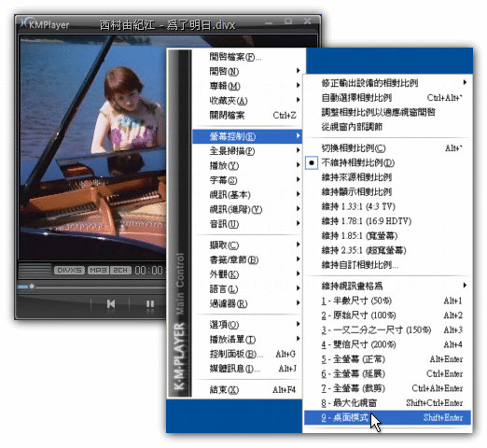Select 5 - 全螢幕 (正常) mode
The height and width of the screenshot is (448, 487).
[387, 359]
